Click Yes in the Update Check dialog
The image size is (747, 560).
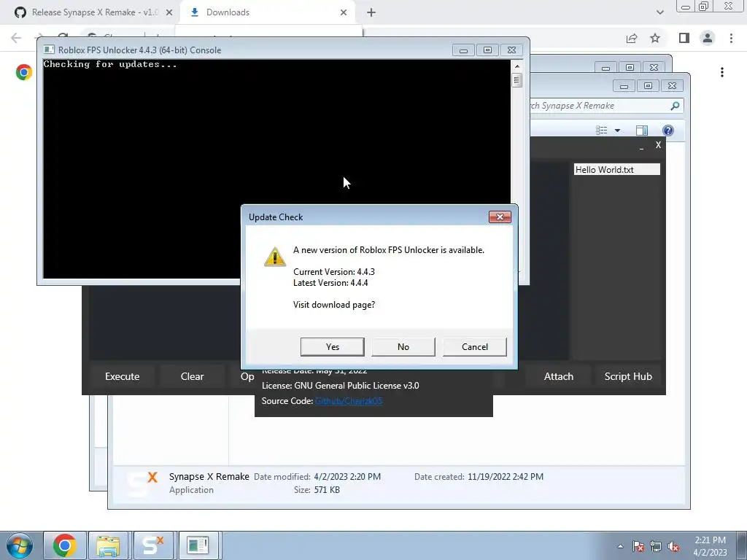tap(332, 346)
